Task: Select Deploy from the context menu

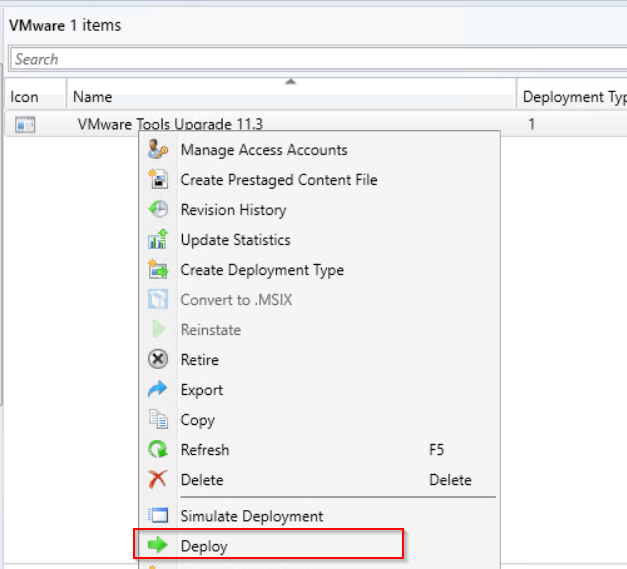Action: click(x=204, y=546)
